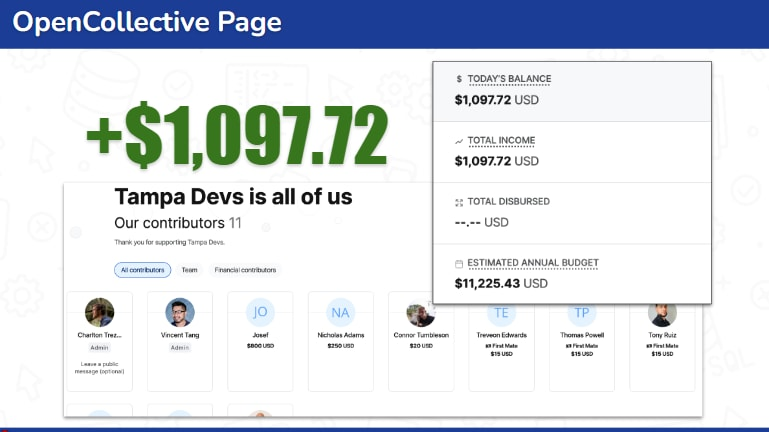769x432 pixels.
Task: Click the trend line icon beside Total Income
Action: [x=459, y=141]
